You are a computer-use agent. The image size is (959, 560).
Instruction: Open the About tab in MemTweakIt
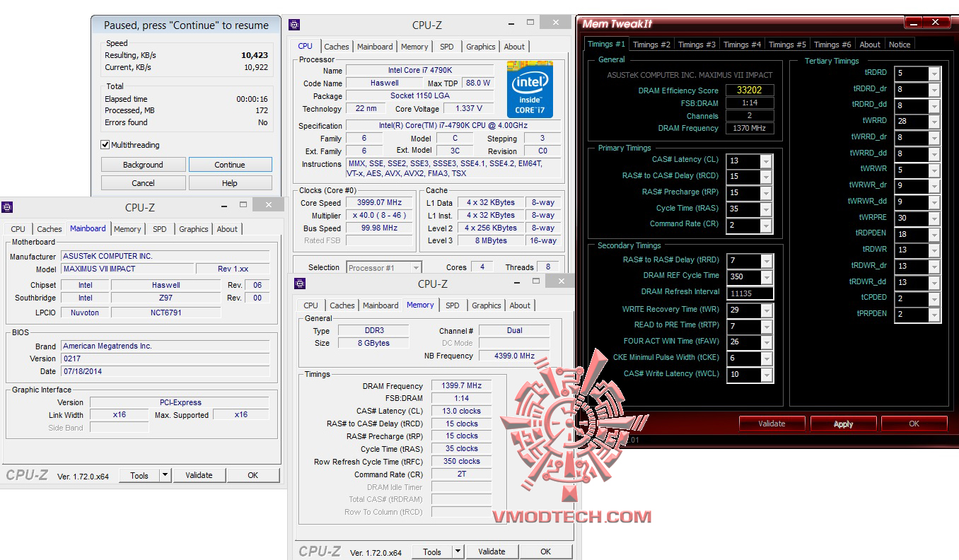coord(870,45)
